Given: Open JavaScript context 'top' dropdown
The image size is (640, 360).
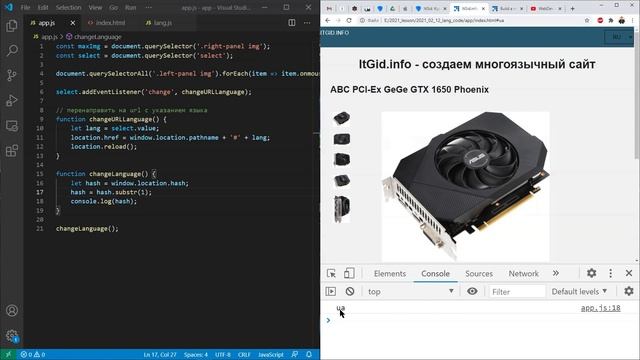Looking at the screenshot, I should [x=411, y=291].
